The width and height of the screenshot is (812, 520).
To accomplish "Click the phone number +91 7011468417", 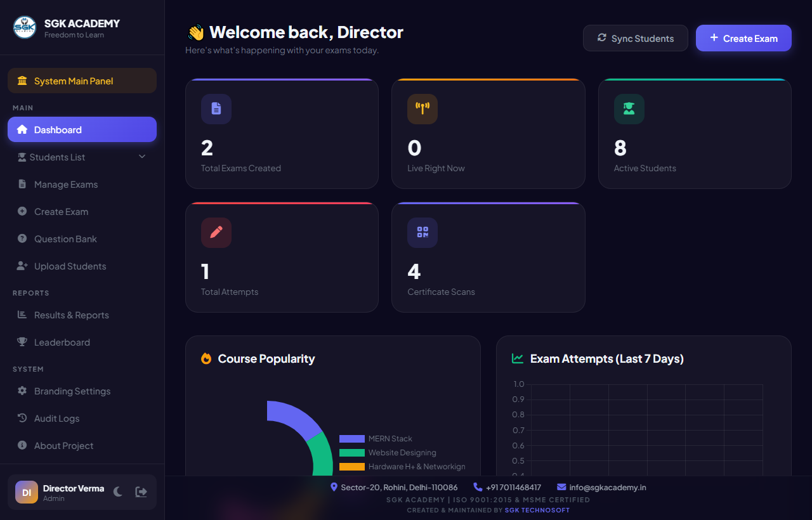I will tap(513, 488).
